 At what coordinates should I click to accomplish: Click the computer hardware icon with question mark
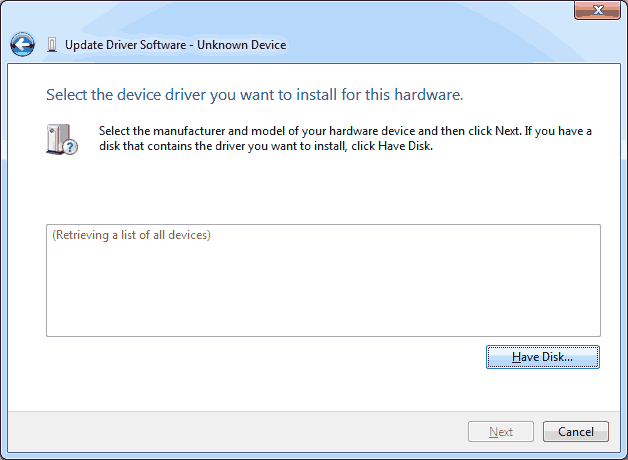[x=62, y=139]
